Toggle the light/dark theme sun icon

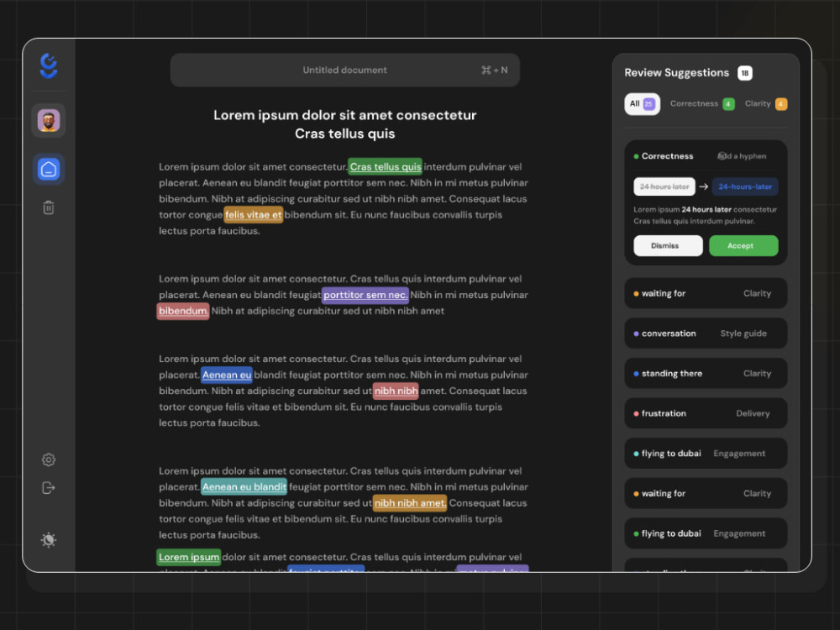click(49, 539)
